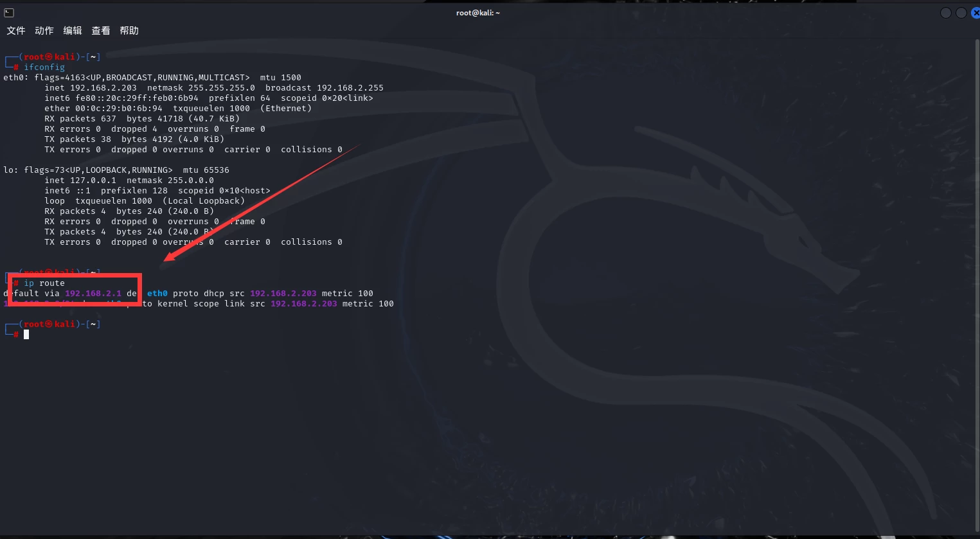Open the 帮助 menu

pyautogui.click(x=129, y=31)
